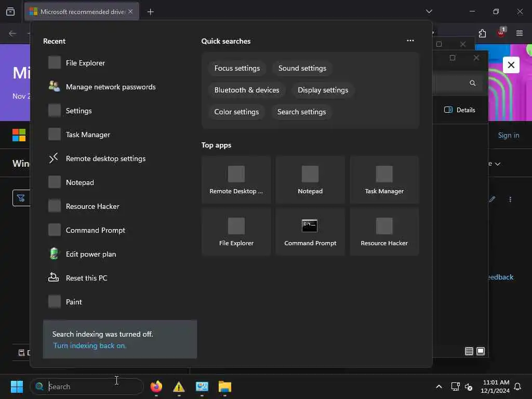Image resolution: width=532 pixels, height=399 pixels.
Task: Open Firefox from the taskbar
Action: [156, 387]
